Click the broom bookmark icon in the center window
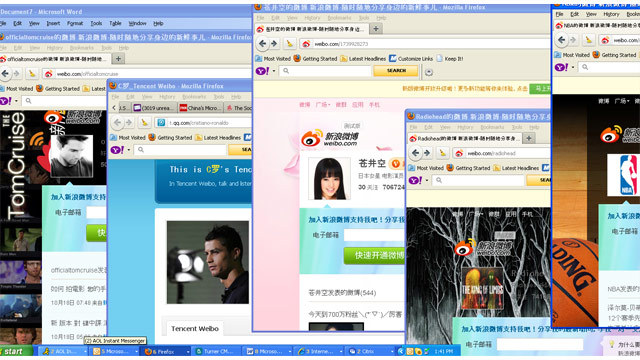This screenshot has width=640, height=360. coord(289,43)
